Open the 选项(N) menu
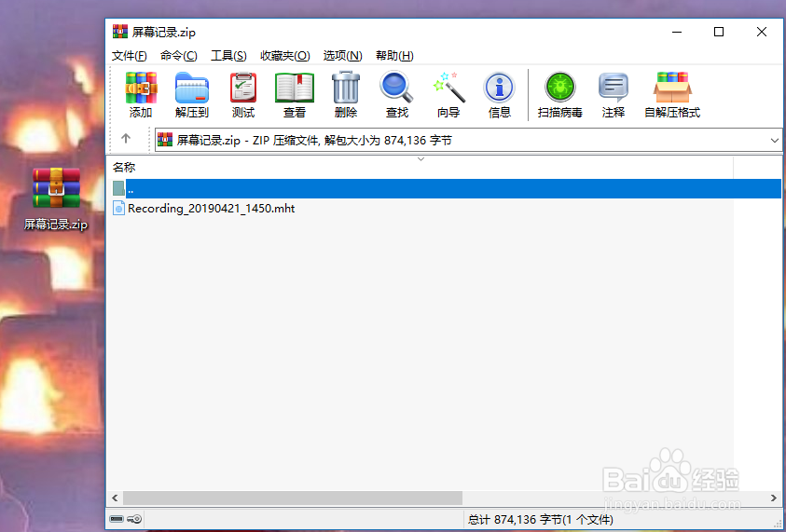 (x=343, y=56)
